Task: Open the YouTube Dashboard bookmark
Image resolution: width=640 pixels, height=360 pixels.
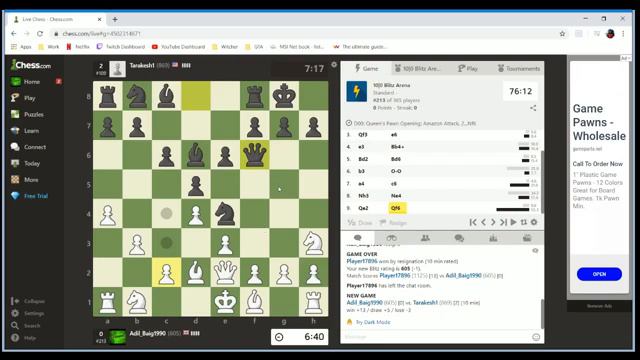Action: coord(178,47)
